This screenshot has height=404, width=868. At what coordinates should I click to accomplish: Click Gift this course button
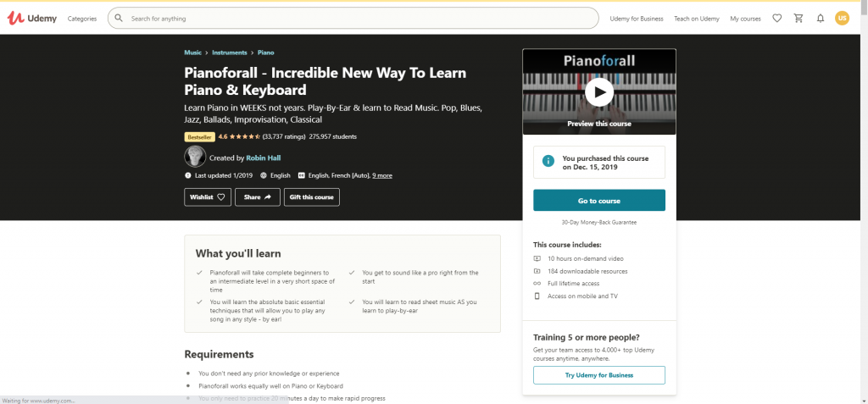pyautogui.click(x=312, y=197)
